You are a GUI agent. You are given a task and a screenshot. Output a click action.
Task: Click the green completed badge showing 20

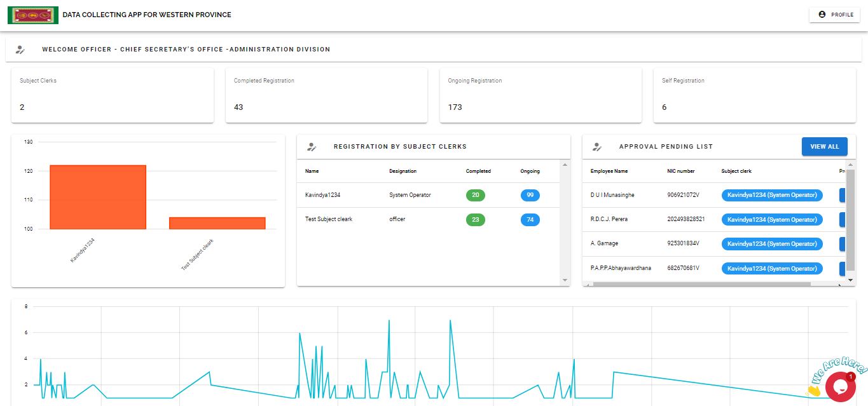476,195
